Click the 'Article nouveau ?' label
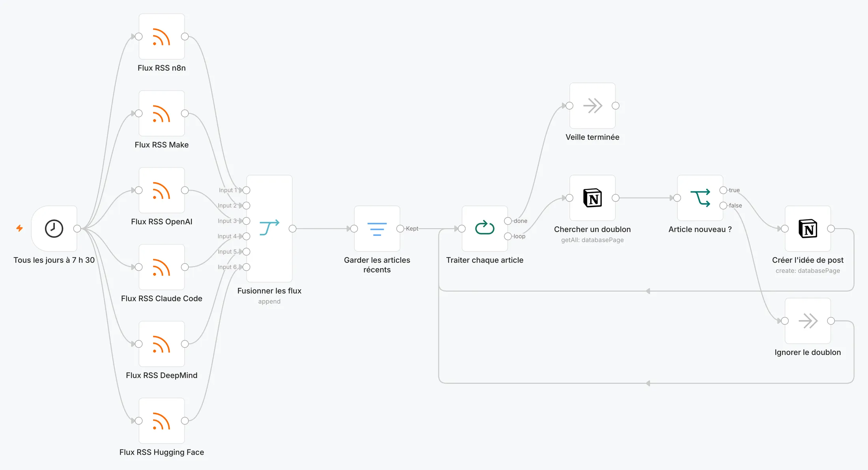The width and height of the screenshot is (868, 470). (700, 229)
